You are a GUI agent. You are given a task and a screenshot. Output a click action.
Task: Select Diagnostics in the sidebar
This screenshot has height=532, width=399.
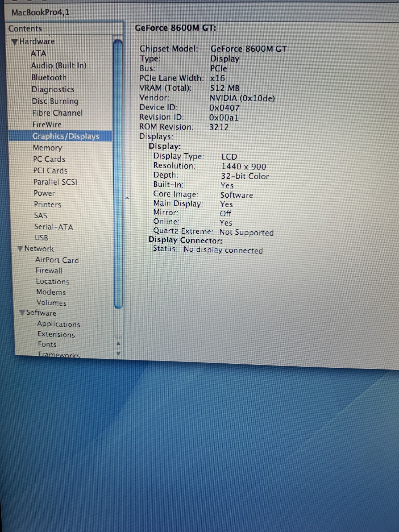53,89
